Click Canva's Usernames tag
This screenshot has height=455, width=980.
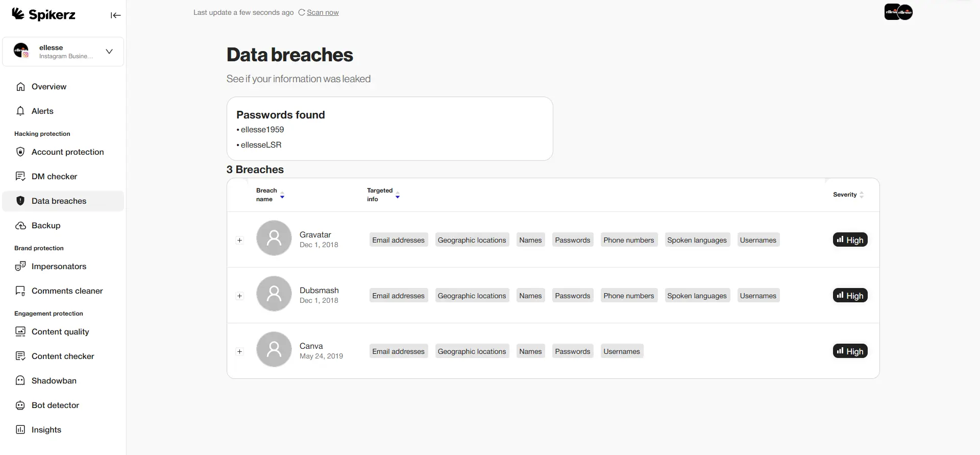click(x=622, y=351)
